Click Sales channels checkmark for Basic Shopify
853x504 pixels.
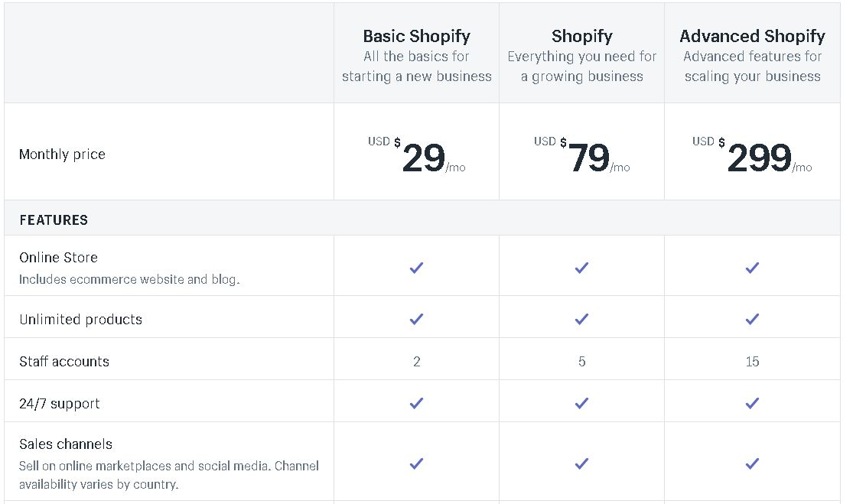[416, 463]
